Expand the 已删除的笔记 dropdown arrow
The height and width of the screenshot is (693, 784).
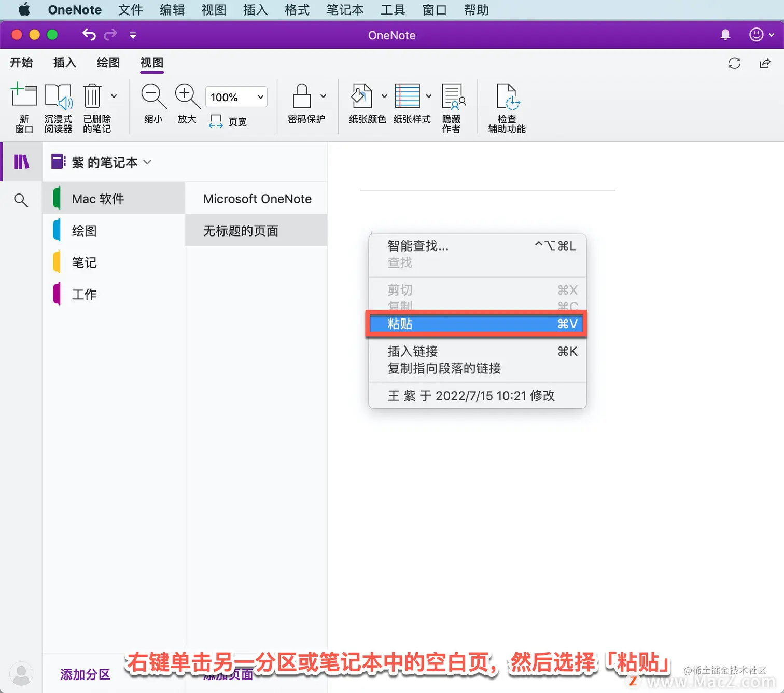click(114, 96)
